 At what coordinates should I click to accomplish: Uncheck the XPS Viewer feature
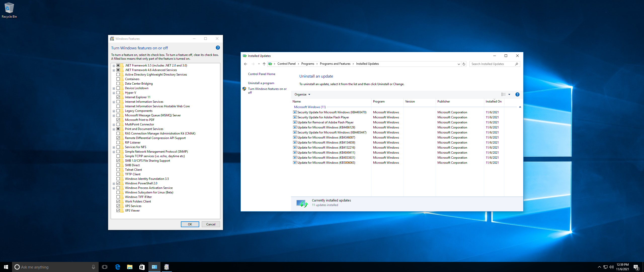click(118, 211)
